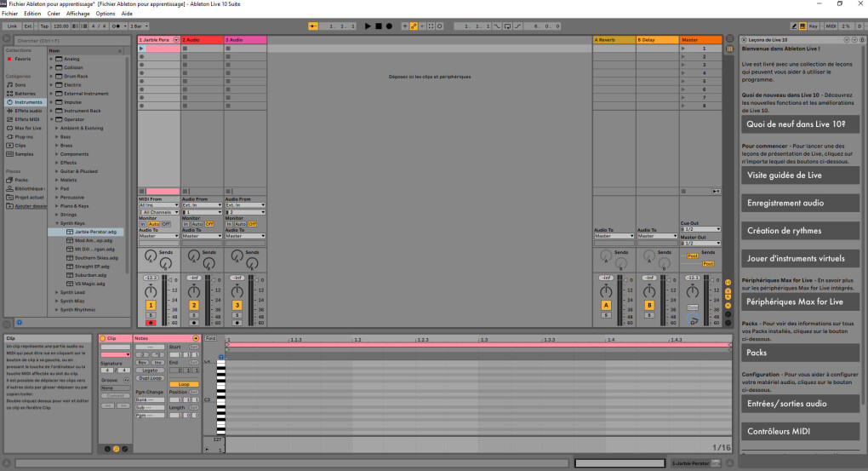Open Visite guidée de Live lesson

[801, 175]
